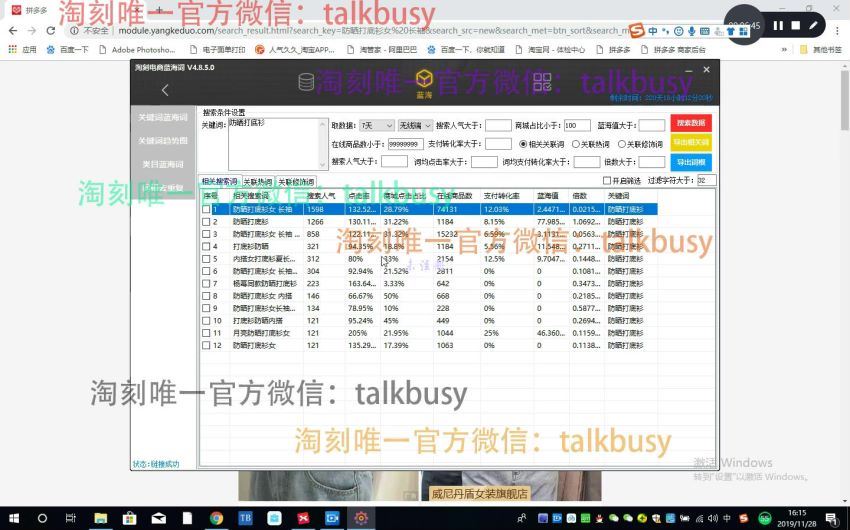Switch to the 关联热词 tab

pos(258,182)
